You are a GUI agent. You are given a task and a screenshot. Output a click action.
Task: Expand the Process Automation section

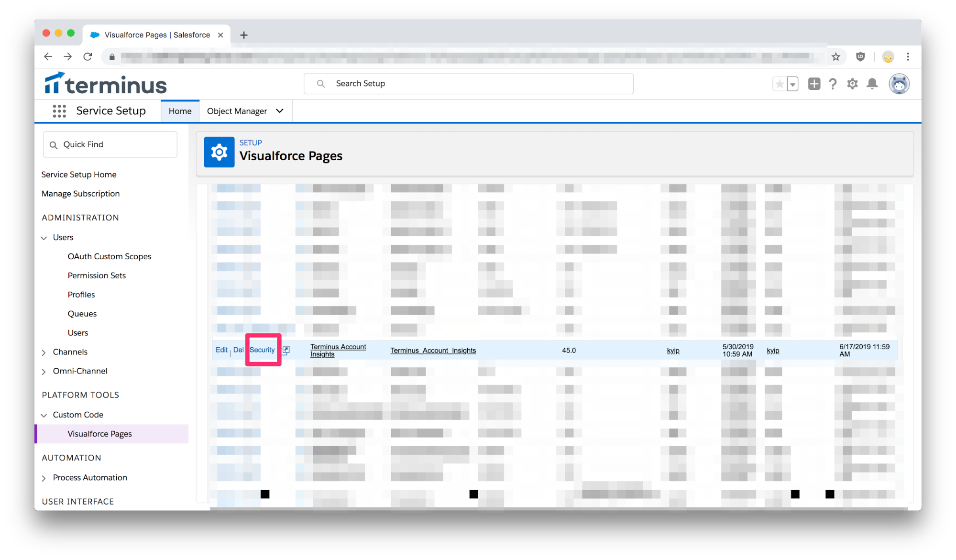click(44, 478)
